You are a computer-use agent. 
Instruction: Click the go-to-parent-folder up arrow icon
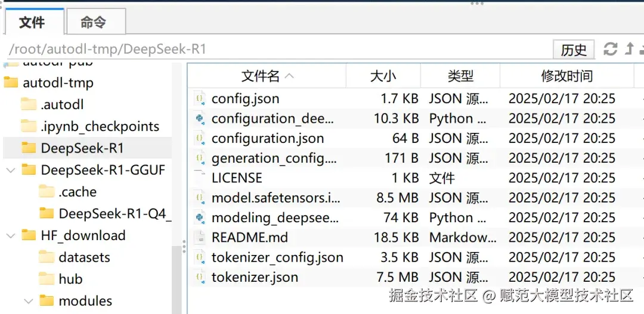[629, 49]
